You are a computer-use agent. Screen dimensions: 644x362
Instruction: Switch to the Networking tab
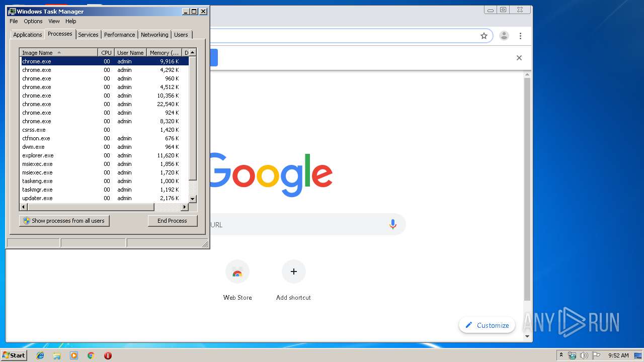pyautogui.click(x=154, y=35)
